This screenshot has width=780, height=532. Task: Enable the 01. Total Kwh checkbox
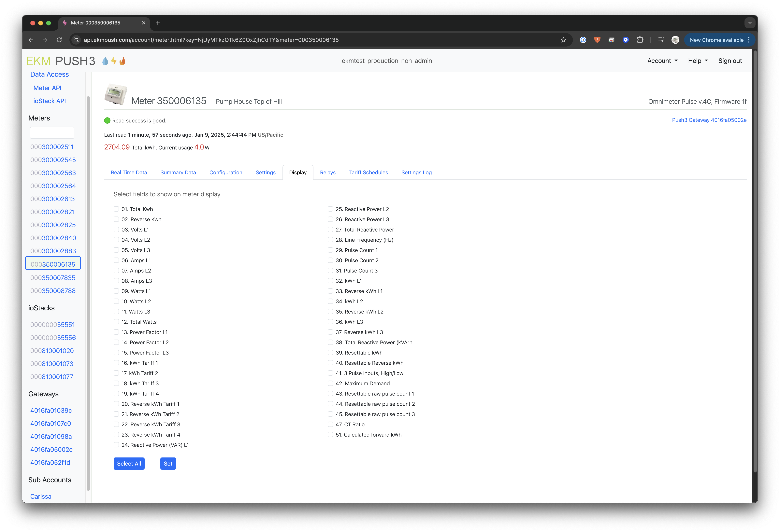[x=116, y=209]
